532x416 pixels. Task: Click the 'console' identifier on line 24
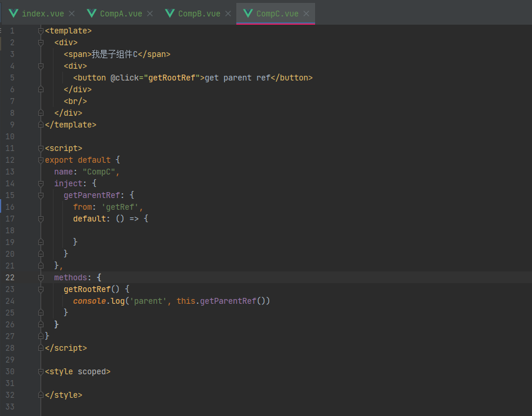(x=89, y=301)
